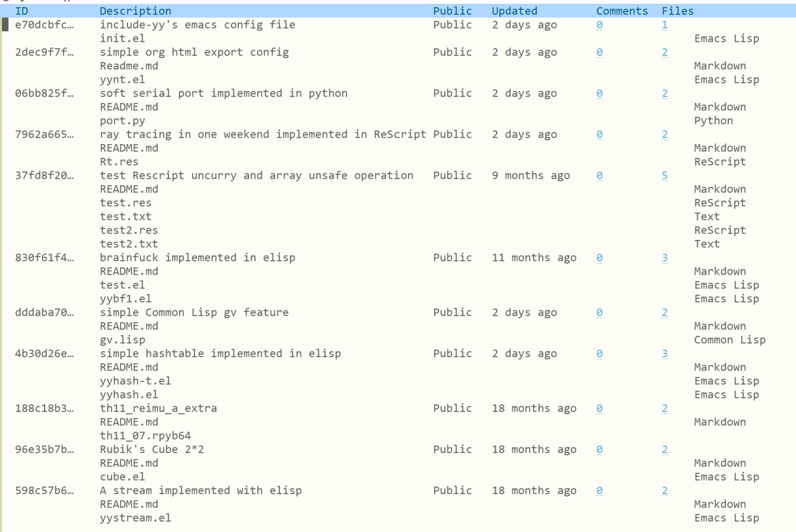The image size is (796, 532).
Task: Collapse the file list of the test Rescript gist
Action: pos(256,175)
